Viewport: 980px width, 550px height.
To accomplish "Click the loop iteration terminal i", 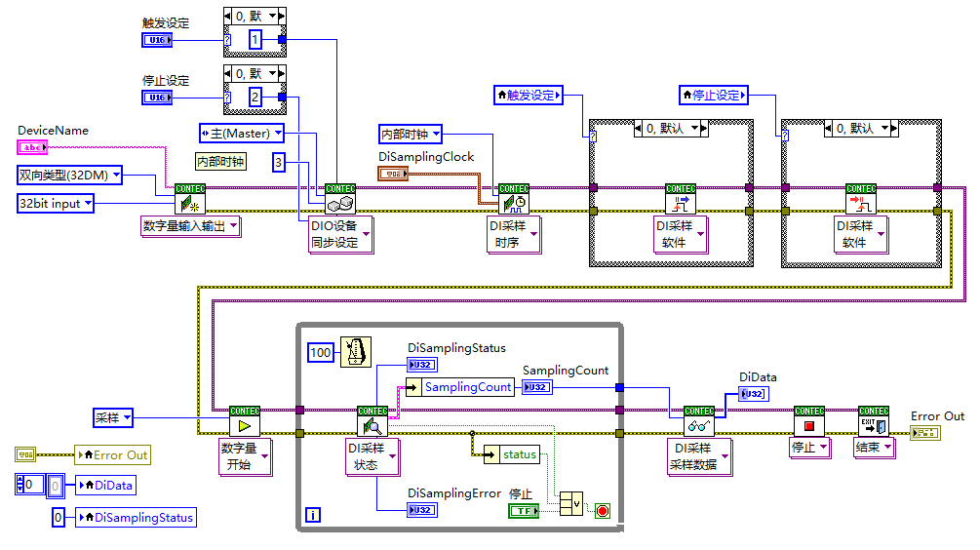I will point(312,514).
